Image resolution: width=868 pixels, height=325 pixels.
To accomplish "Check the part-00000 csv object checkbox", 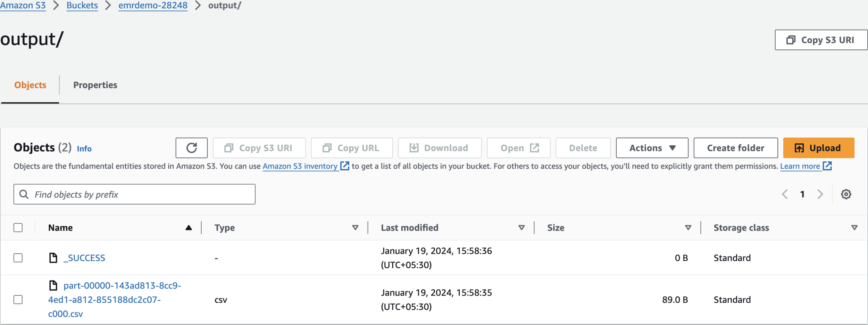I will pyautogui.click(x=18, y=300).
